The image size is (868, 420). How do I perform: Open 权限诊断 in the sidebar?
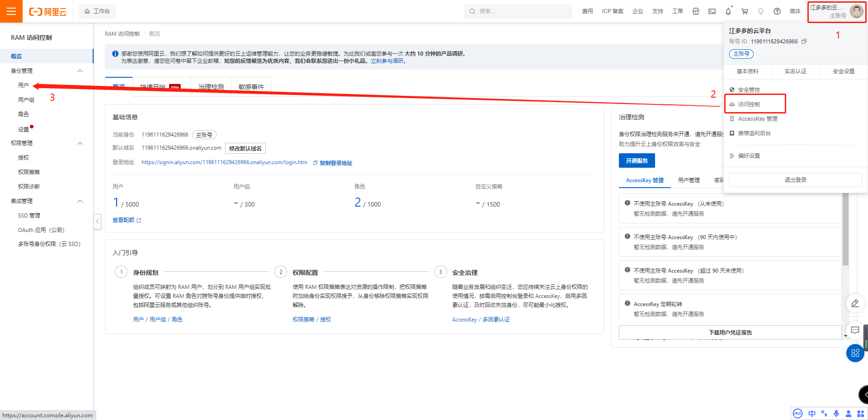coord(29,187)
